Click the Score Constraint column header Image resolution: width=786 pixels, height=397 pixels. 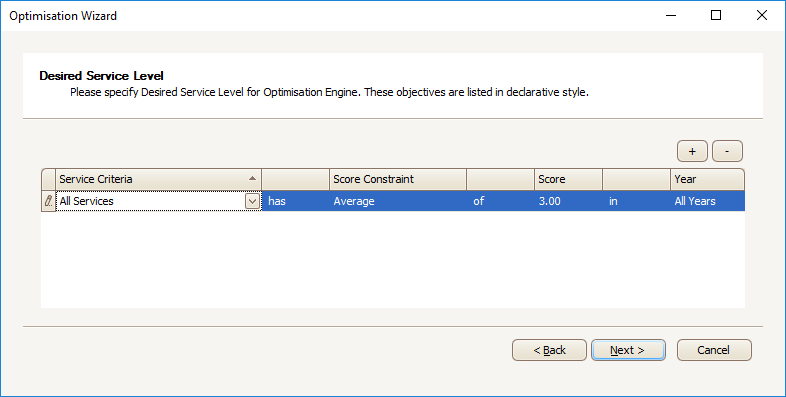398,179
